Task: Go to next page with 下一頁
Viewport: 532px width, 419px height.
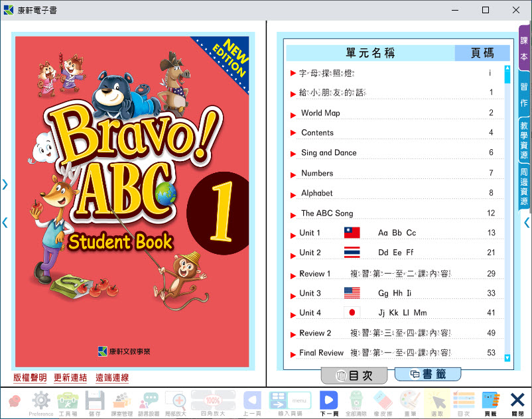Action: point(329,402)
